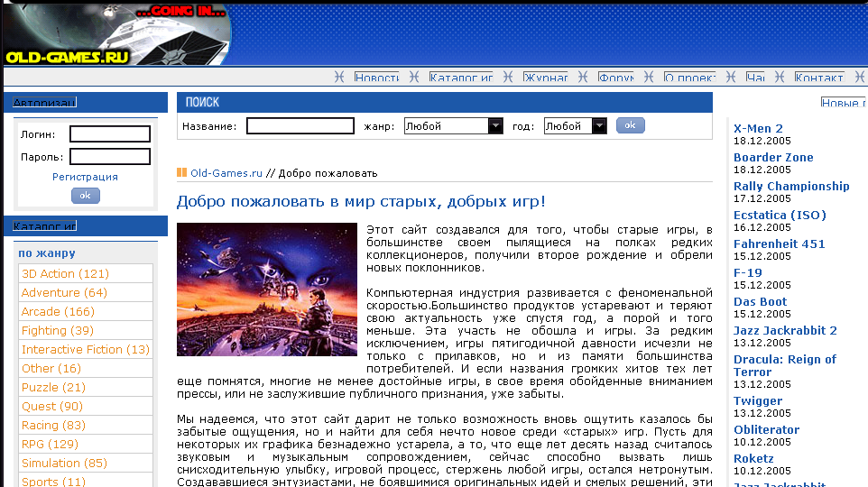Click the Новые игры panel header
The image size is (868, 487).
844,103
